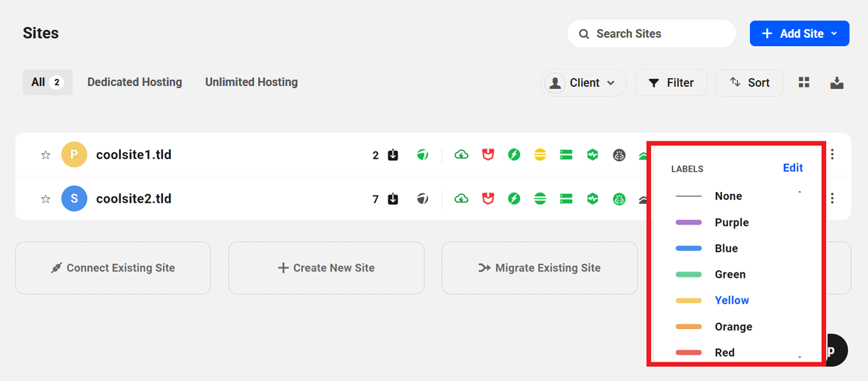
Task: Open the uptime monitor hexagon on coolsite2.tld
Action: [593, 198]
